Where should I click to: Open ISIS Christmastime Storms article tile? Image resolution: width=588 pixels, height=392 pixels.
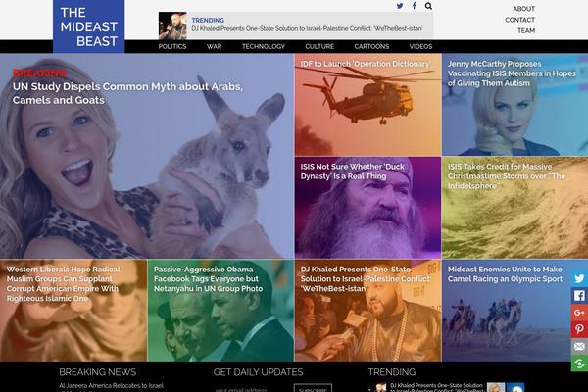pos(514,208)
